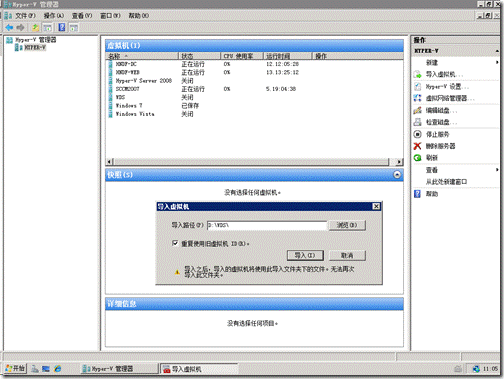Viewport: 504px width, 379px height.
Task: Click the Hyper-V 设置 icon in actions pane
Action: point(417,86)
